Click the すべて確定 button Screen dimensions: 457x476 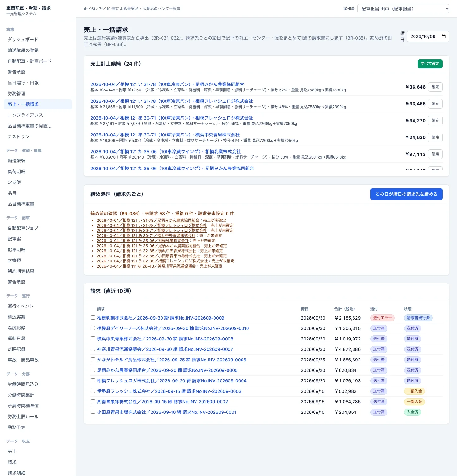point(430,64)
